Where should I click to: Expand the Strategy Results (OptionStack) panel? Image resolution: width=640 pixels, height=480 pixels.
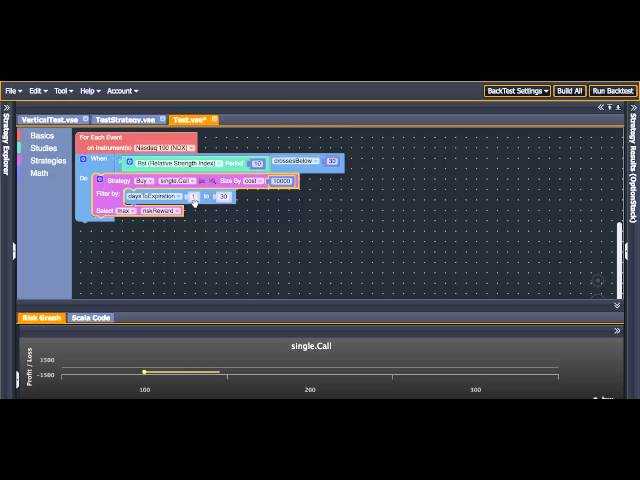pyautogui.click(x=633, y=108)
